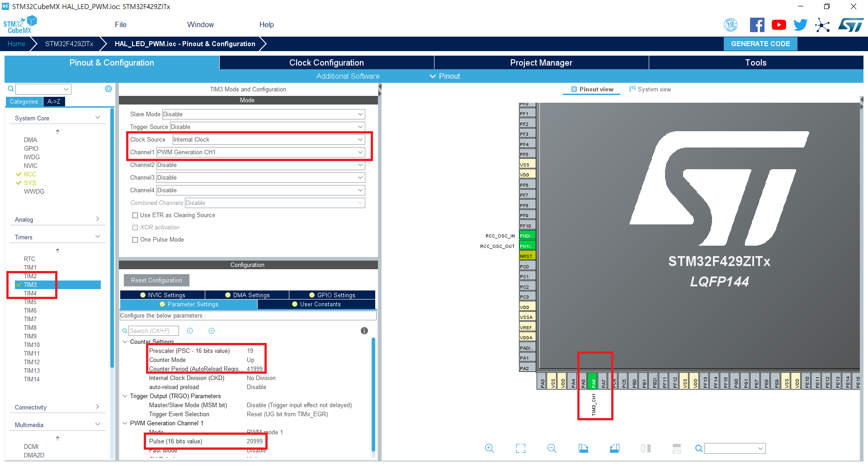The height and width of the screenshot is (466, 868).
Task: Open the categories settings gear icon
Action: pos(108,89)
